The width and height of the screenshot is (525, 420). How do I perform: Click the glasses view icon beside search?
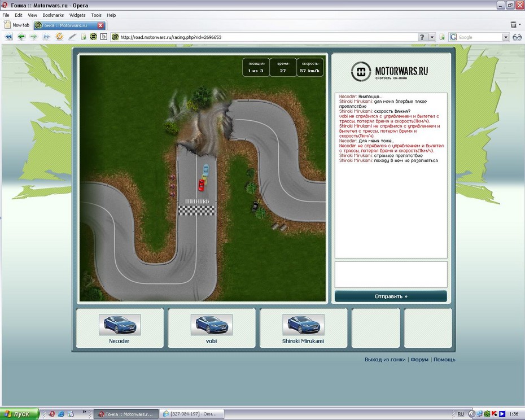[x=517, y=37]
